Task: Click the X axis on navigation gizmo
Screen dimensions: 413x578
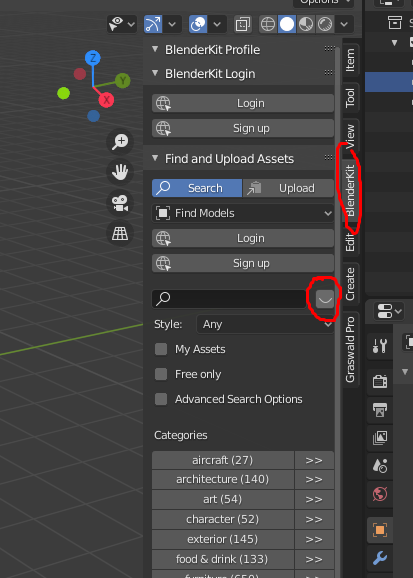Action: (106, 100)
